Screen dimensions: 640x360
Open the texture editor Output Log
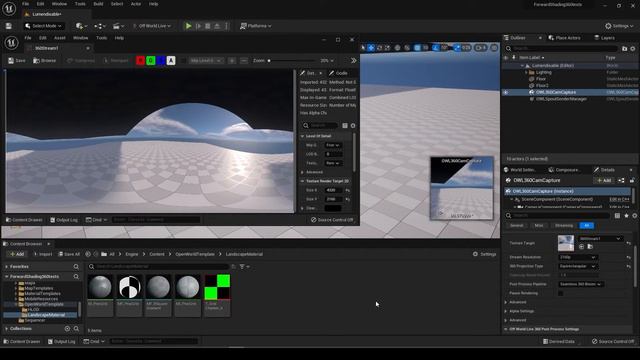[64, 220]
